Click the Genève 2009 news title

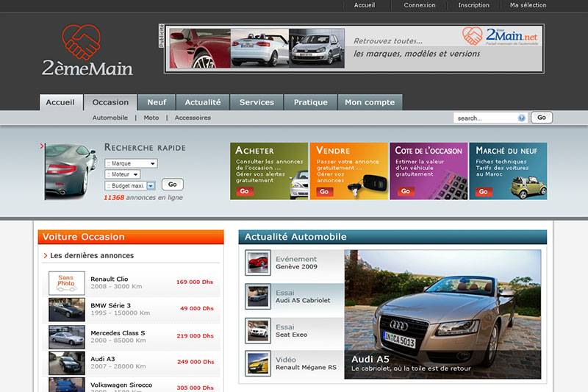297,267
